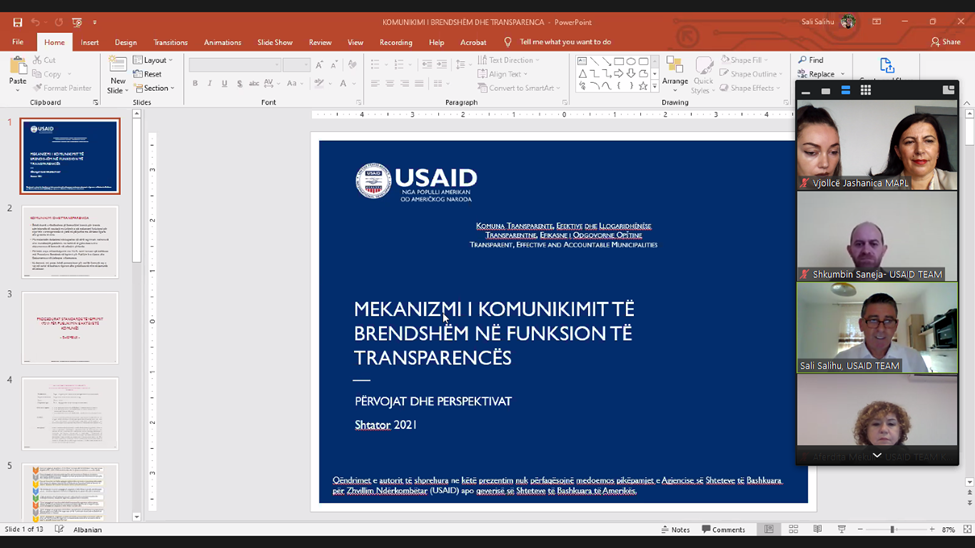Select the triangle shape in the gallery

pyautogui.click(x=582, y=73)
